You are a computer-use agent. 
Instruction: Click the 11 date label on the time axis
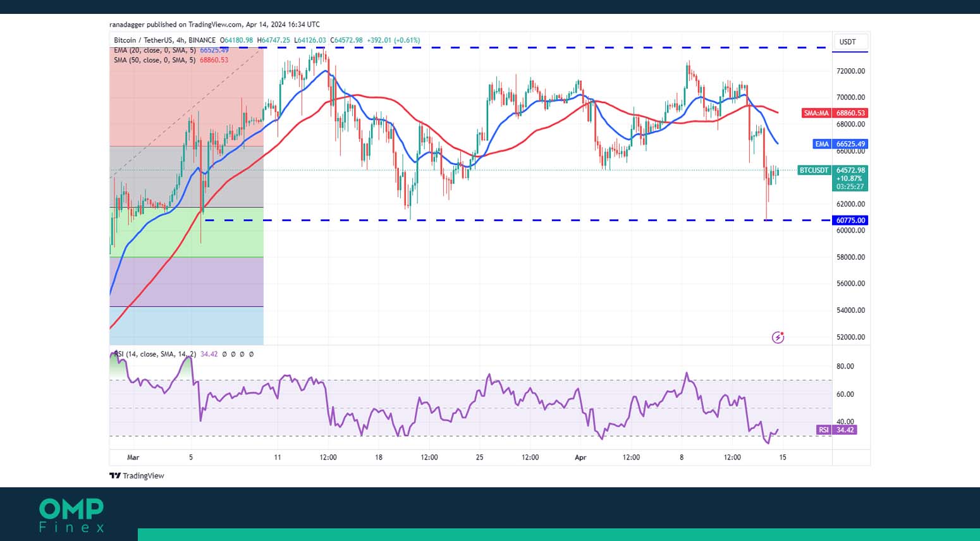pos(277,458)
